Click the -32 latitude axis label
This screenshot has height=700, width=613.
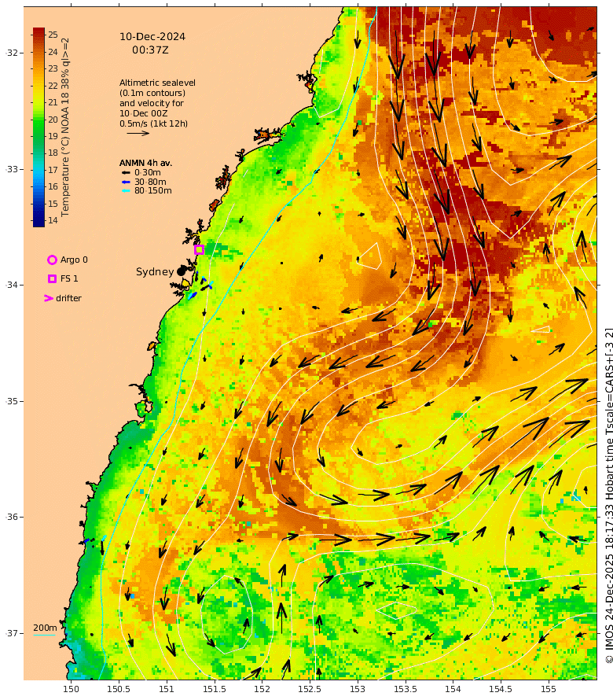(x=12, y=53)
